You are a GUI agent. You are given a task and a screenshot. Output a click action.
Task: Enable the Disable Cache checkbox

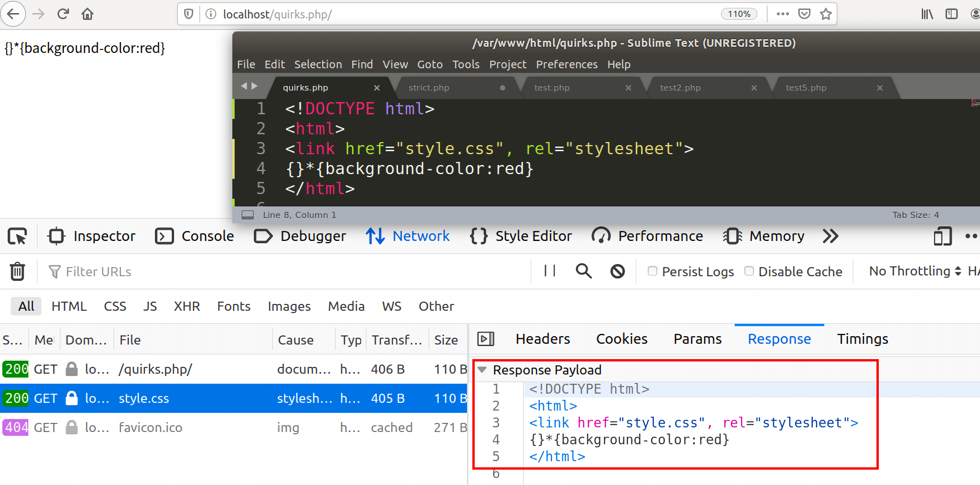click(x=749, y=271)
